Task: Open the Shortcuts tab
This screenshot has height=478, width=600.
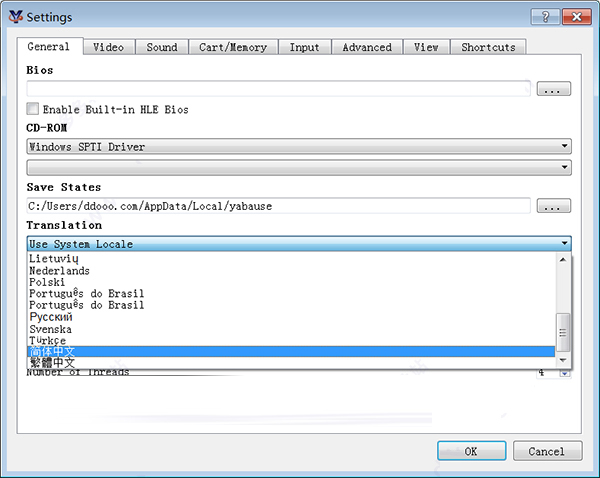Action: pos(488,47)
